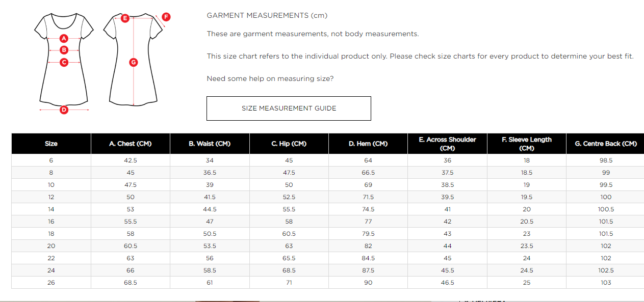Click the G. Centre Back header
The height and width of the screenshot is (302, 644).
606,144
